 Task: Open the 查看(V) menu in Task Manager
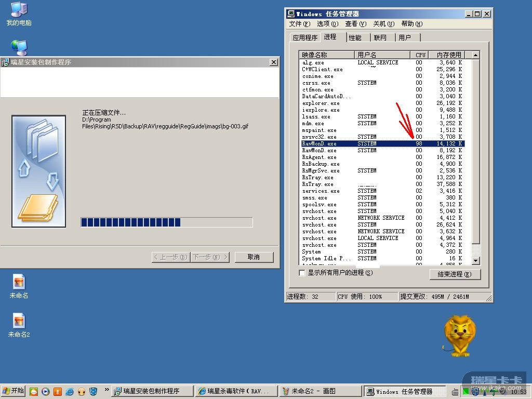click(x=355, y=24)
